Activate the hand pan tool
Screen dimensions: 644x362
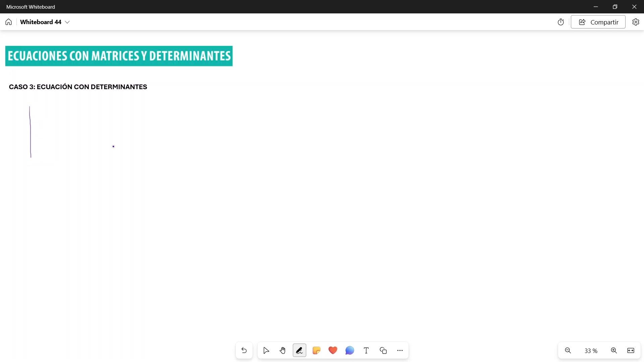pyautogui.click(x=283, y=351)
